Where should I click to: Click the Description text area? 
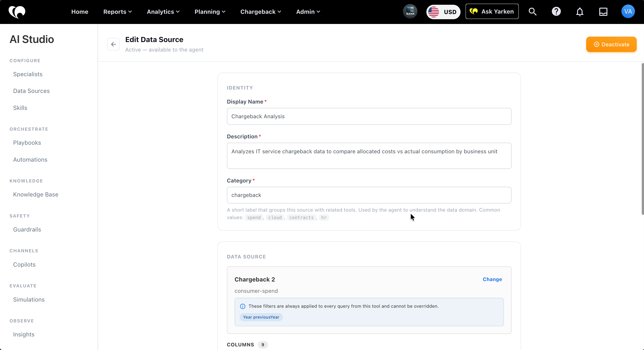click(369, 156)
